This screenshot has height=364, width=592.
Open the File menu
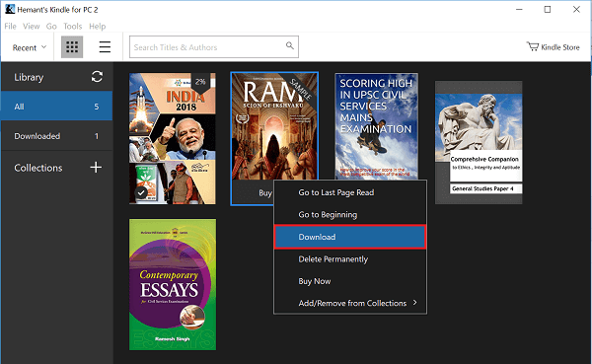pyautogui.click(x=10, y=26)
